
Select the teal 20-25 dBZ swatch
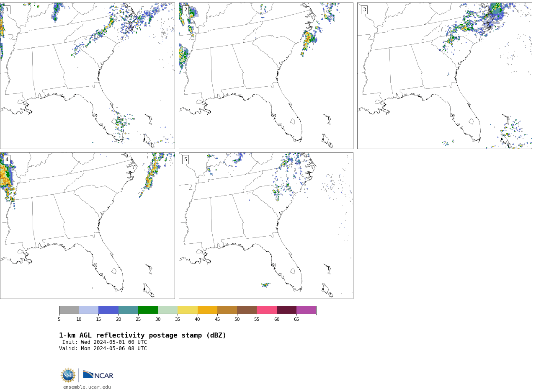pyautogui.click(x=128, y=310)
